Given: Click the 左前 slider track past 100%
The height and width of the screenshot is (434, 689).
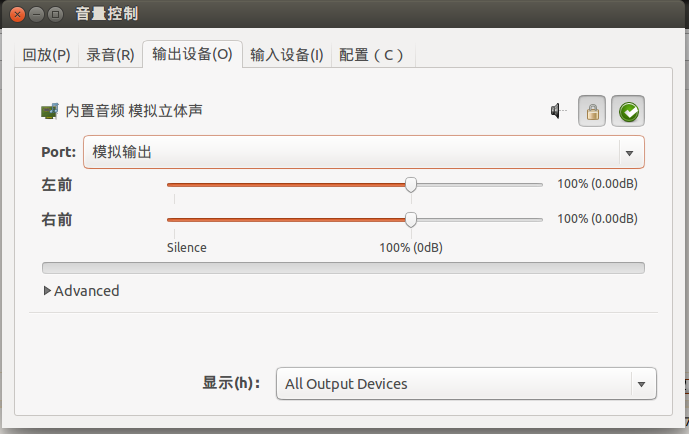Looking at the screenshot, I should 480,185.
